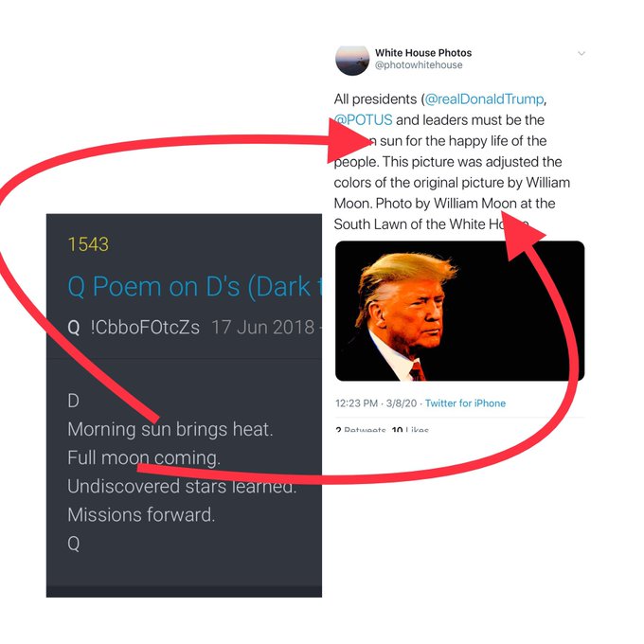Click the line Morning sun brings heat
This screenshot has height=644, width=644.
170,429
